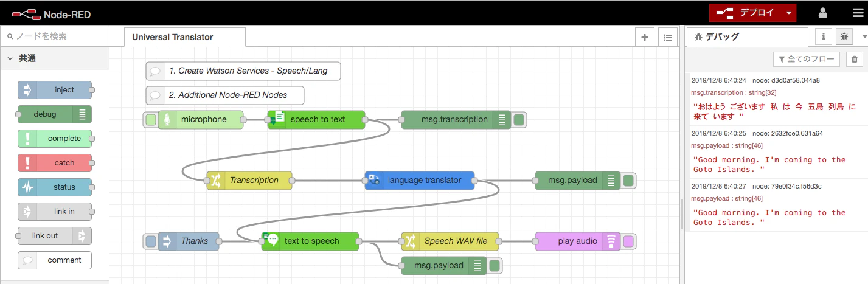This screenshot has height=284, width=868.
Task: Select the debug bug sidebar icon
Action: pyautogui.click(x=844, y=36)
